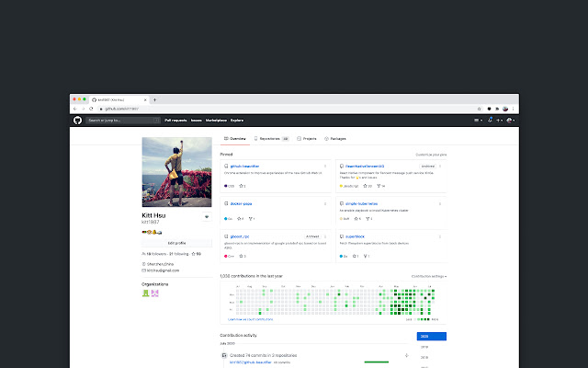Click the github-beautifier commits link in activity
Image resolution: width=588 pixels, height=368 pixels.
(x=251, y=362)
